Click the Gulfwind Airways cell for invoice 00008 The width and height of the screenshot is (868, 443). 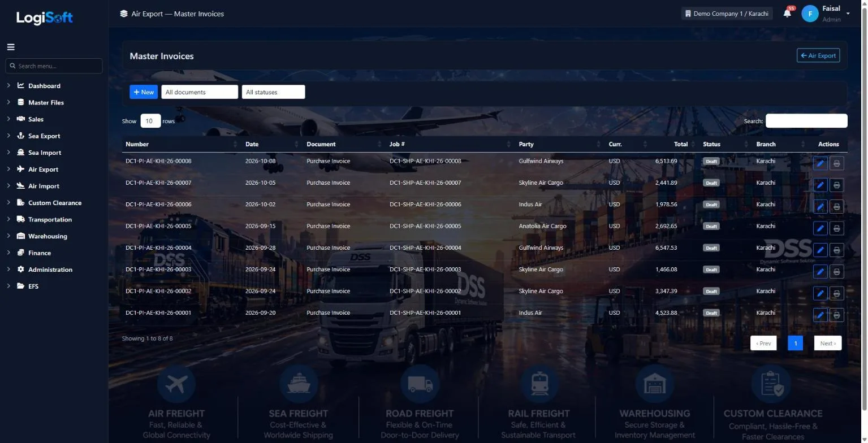point(541,161)
